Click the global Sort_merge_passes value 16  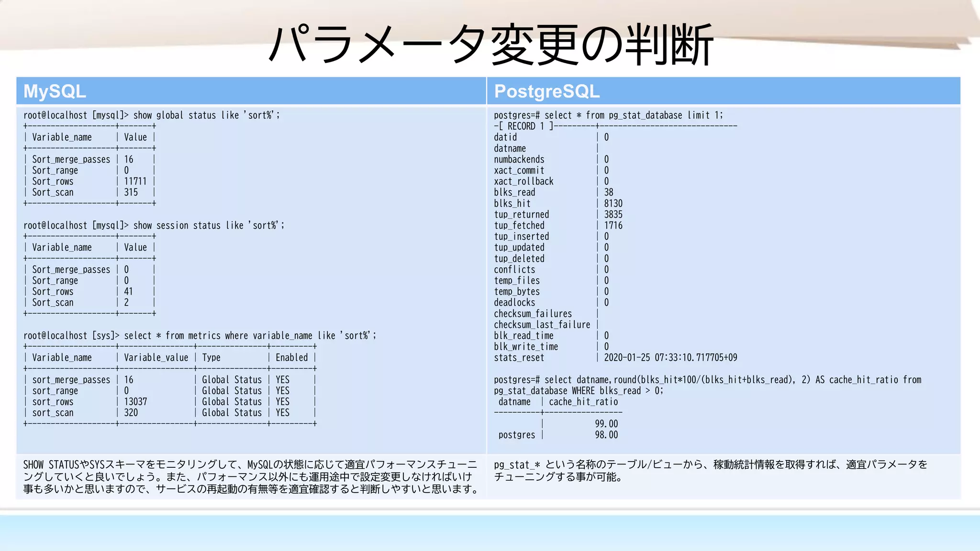click(128, 159)
